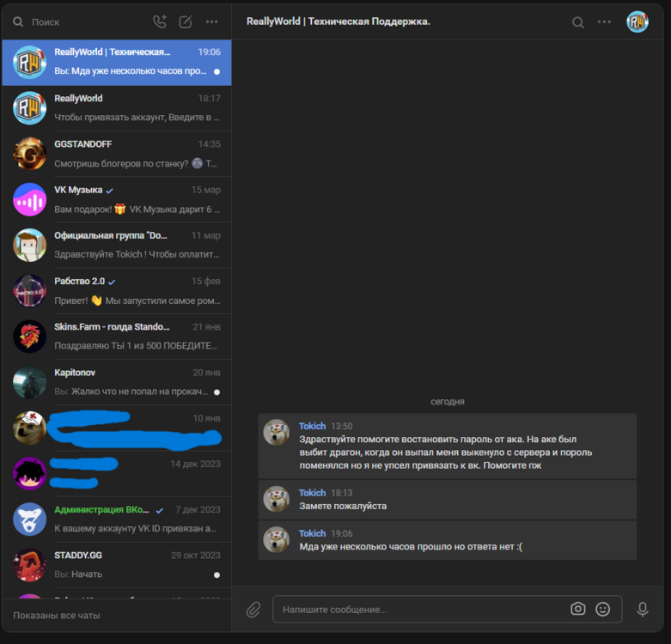Open Официальная группа "Do... chat
Viewport: 671px width, 644px height.
[x=117, y=245]
